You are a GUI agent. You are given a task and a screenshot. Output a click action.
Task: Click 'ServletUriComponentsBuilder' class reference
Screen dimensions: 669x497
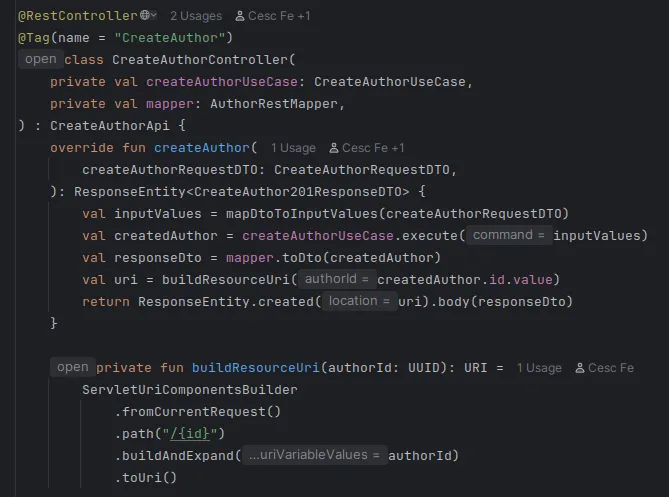(190, 390)
